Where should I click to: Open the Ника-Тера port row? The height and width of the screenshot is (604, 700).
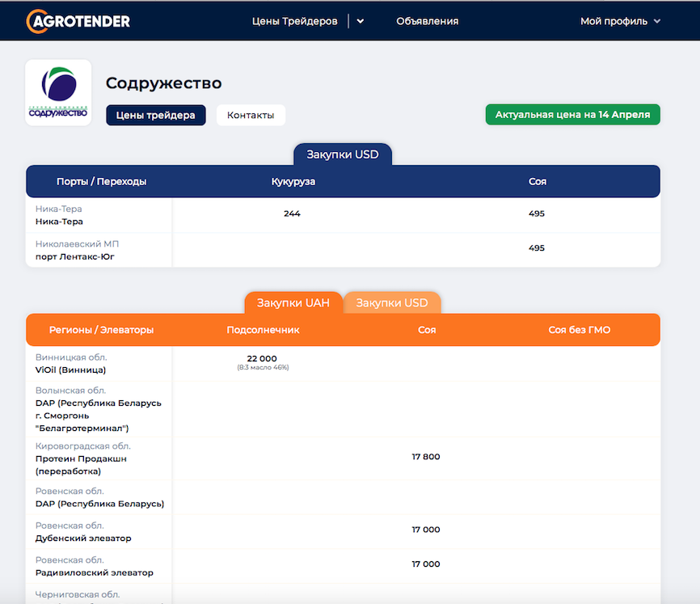click(59, 222)
